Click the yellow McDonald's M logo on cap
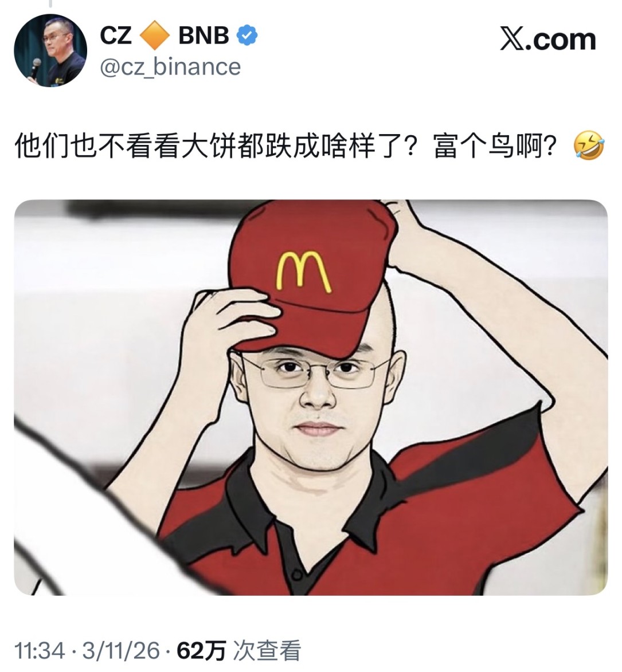This screenshot has height=672, width=622. coord(304,272)
